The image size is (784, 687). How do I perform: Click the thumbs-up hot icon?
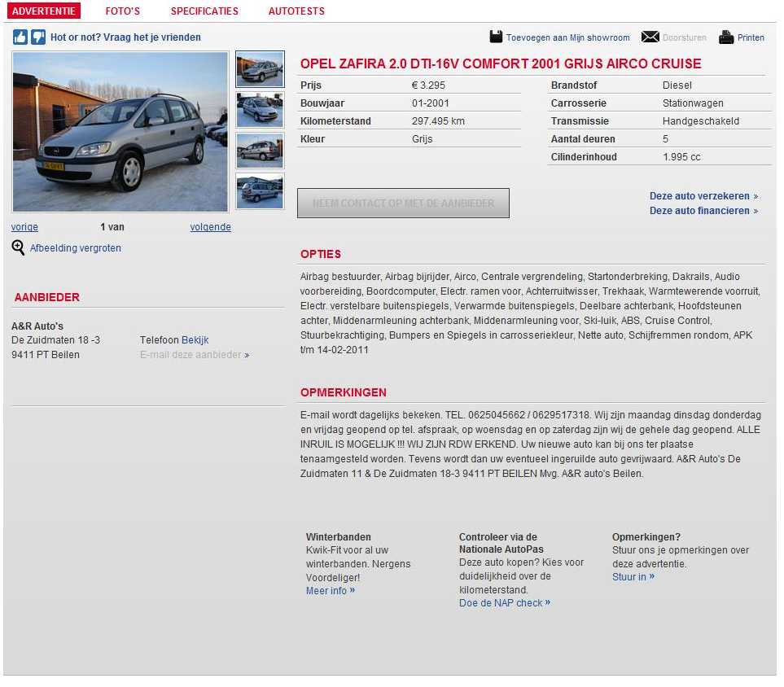[20, 37]
